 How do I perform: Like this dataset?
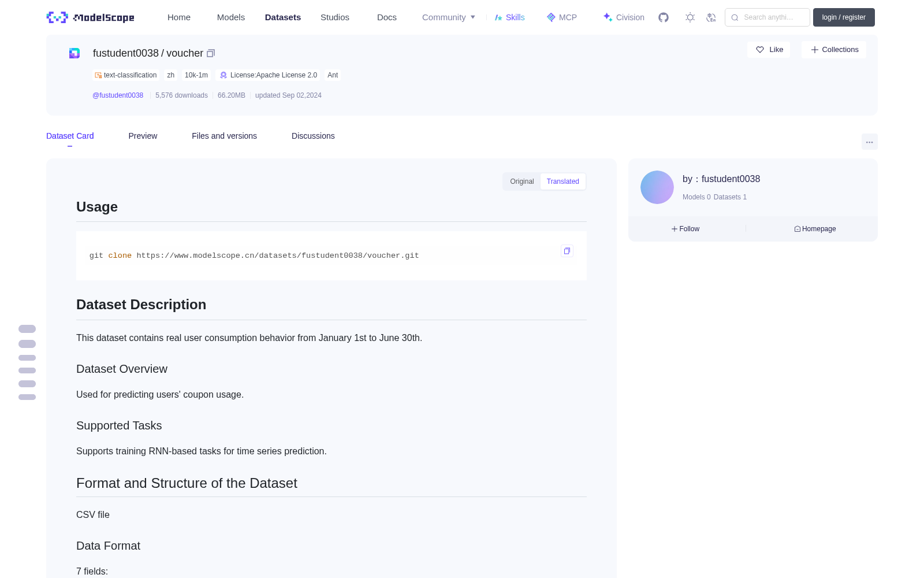coord(769,50)
